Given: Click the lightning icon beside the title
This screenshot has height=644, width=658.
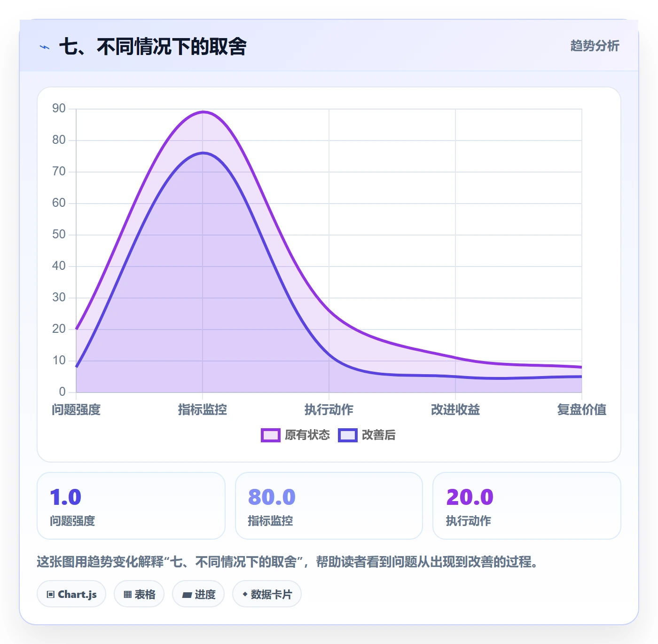Looking at the screenshot, I should pos(45,47).
